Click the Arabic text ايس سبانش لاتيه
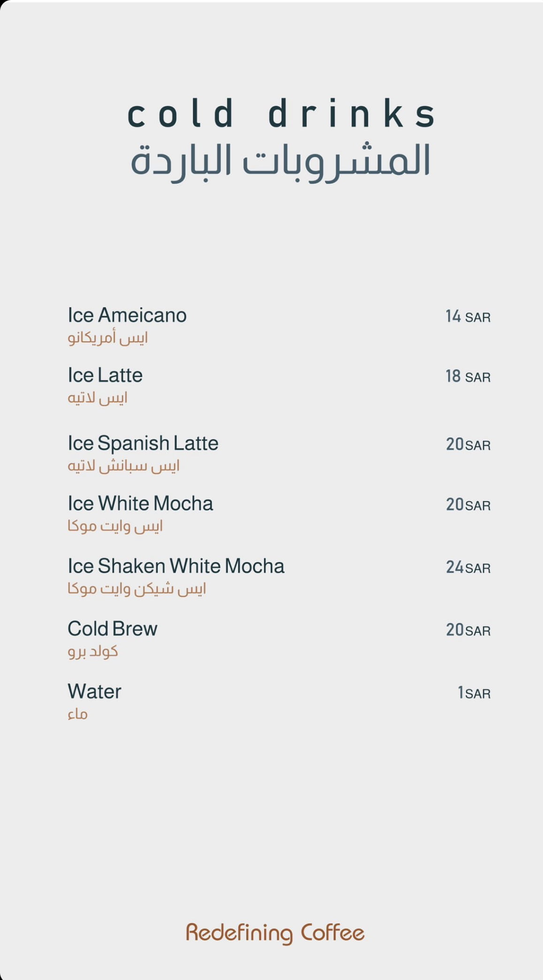Image resolution: width=543 pixels, height=980 pixels. (123, 466)
